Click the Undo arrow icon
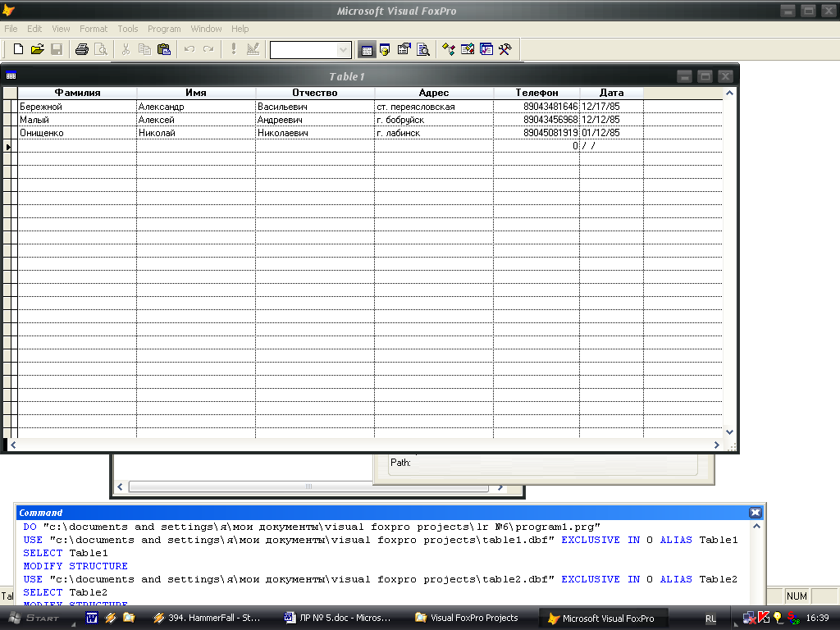 (189, 49)
